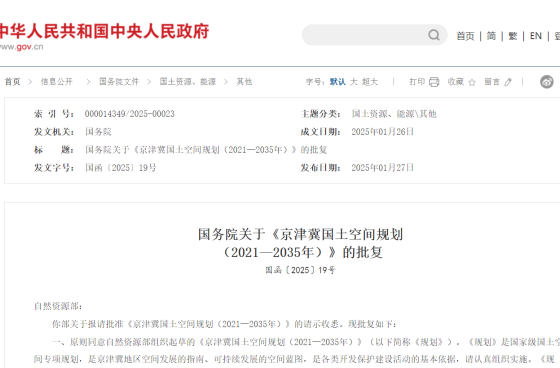Open breadcrumb 国务院文件
The image size is (560, 368).
click(119, 82)
